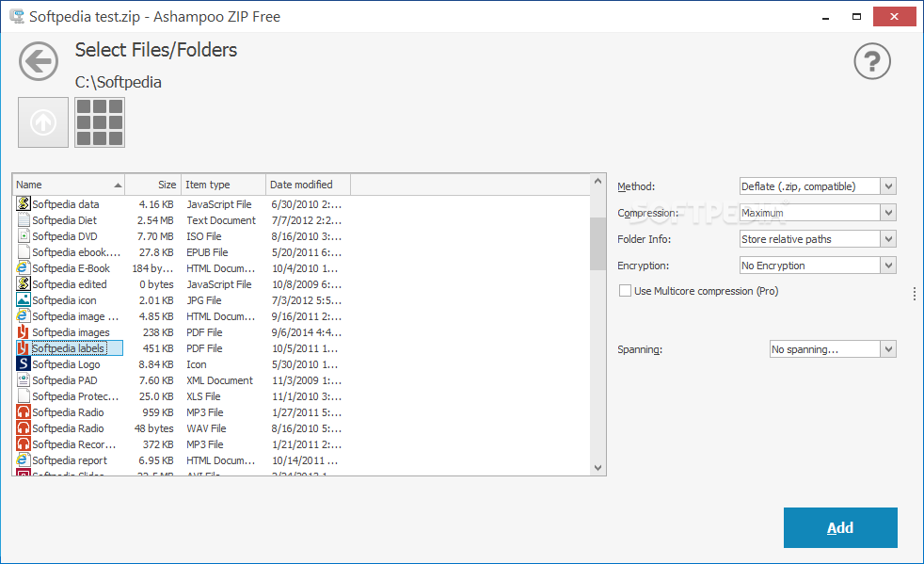
Task: Navigate up one folder level
Action: 43,122
